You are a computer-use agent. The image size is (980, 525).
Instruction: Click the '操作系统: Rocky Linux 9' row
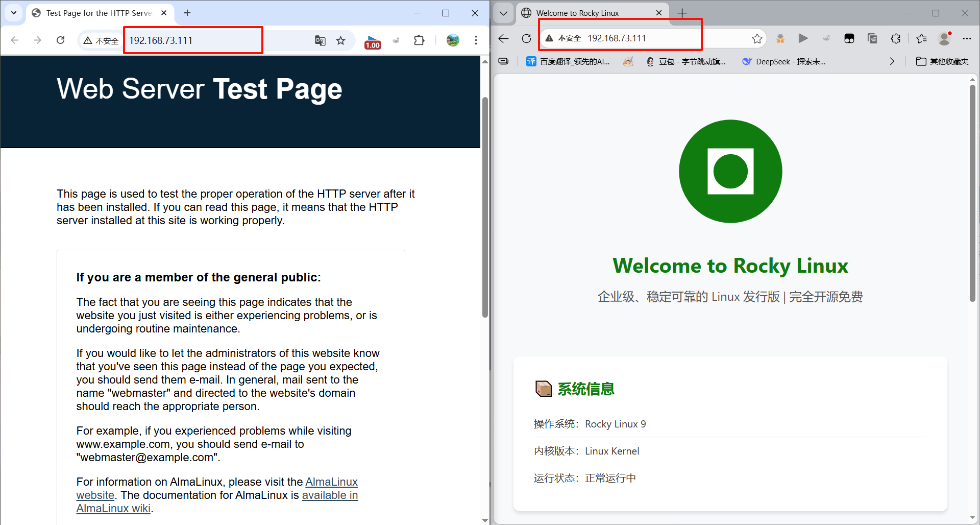(730, 424)
